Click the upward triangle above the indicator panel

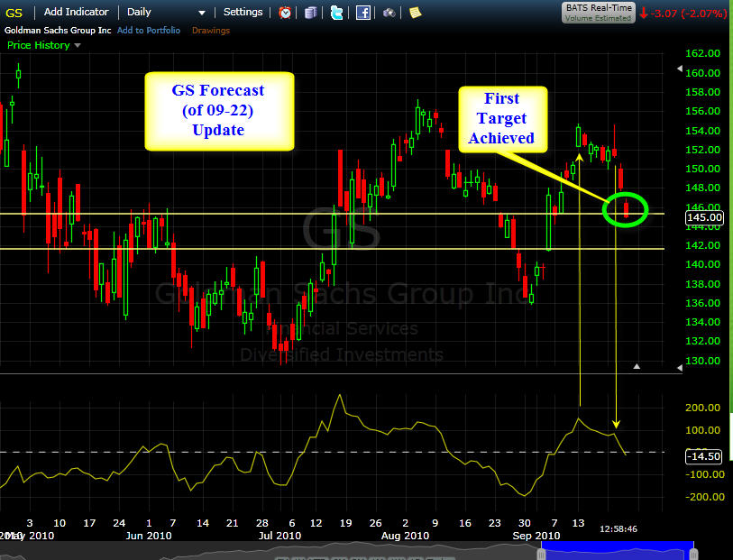click(x=637, y=367)
